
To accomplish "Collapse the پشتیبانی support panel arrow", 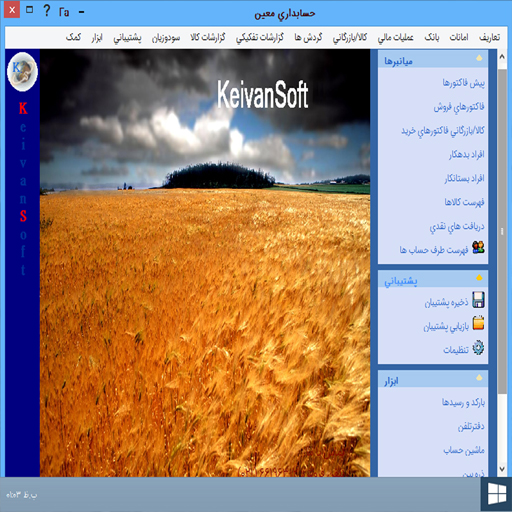I will tap(479, 278).
